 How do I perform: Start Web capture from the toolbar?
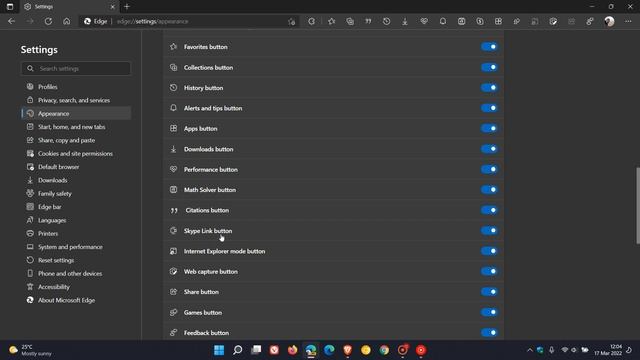[x=553, y=21]
